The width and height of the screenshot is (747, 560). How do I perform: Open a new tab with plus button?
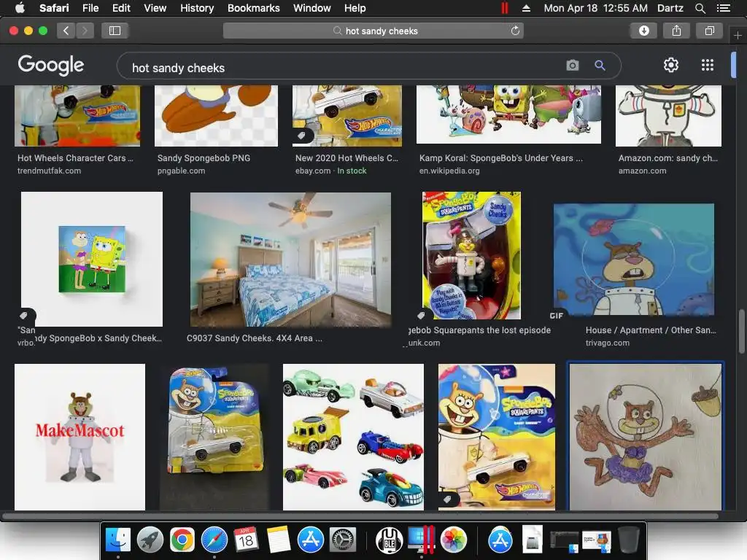pos(738,35)
